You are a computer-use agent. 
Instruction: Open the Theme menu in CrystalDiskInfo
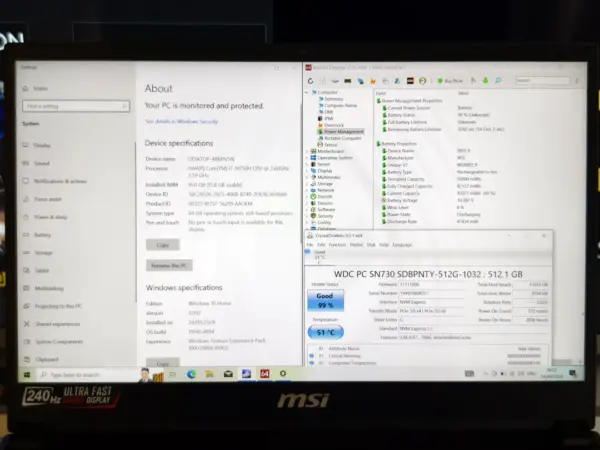coord(356,245)
